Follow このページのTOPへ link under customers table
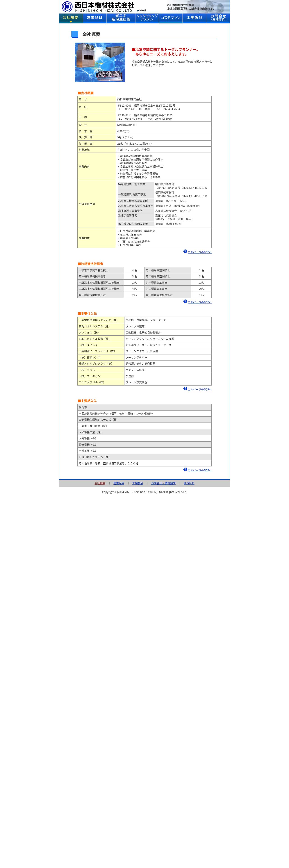Screen dimensions: 289x868 pyautogui.click(x=199, y=470)
